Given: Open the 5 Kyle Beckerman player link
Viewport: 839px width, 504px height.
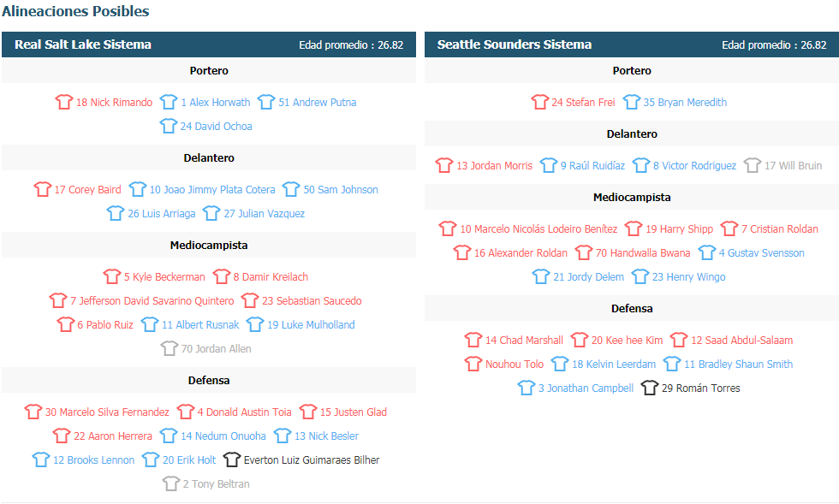Looking at the screenshot, I should click(164, 276).
